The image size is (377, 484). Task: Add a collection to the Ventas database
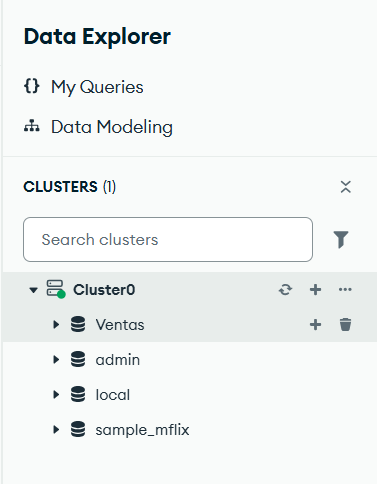tap(315, 324)
